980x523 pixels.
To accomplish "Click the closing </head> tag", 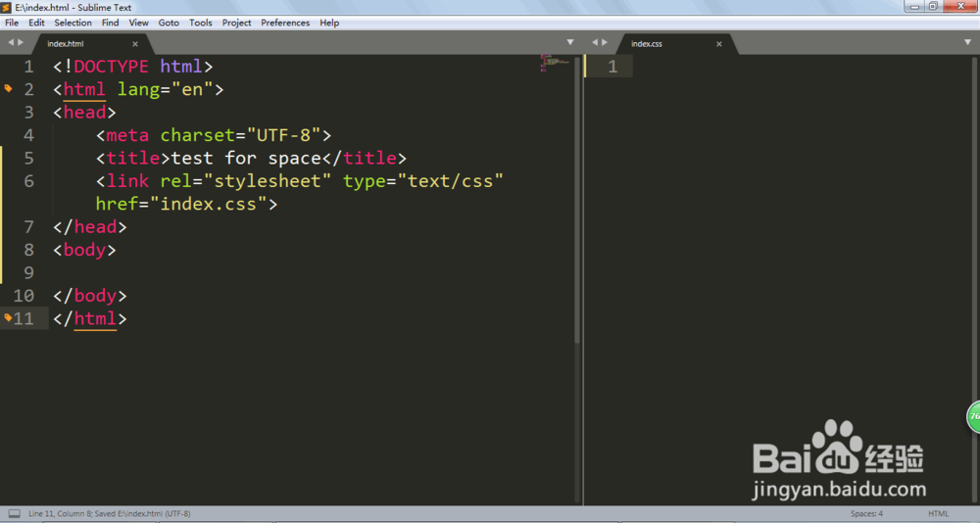I will 90,227.
